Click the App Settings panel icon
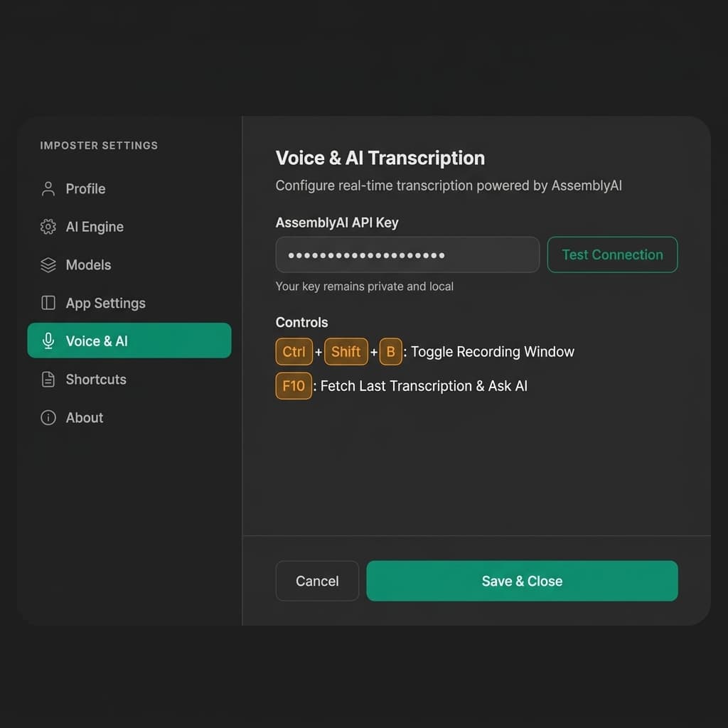The height and width of the screenshot is (728, 728). (48, 303)
